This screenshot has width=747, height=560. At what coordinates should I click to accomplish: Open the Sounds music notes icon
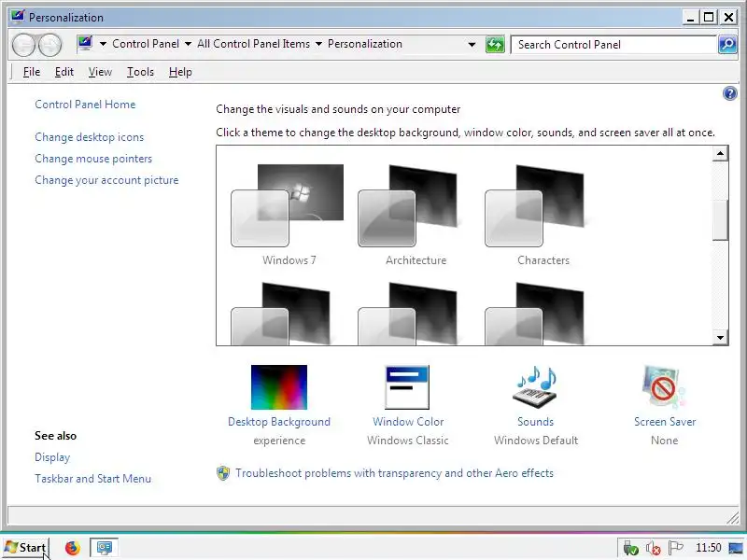[x=535, y=387]
